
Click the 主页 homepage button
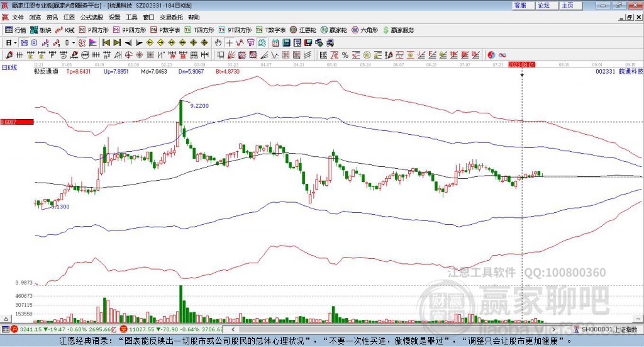click(x=571, y=5)
